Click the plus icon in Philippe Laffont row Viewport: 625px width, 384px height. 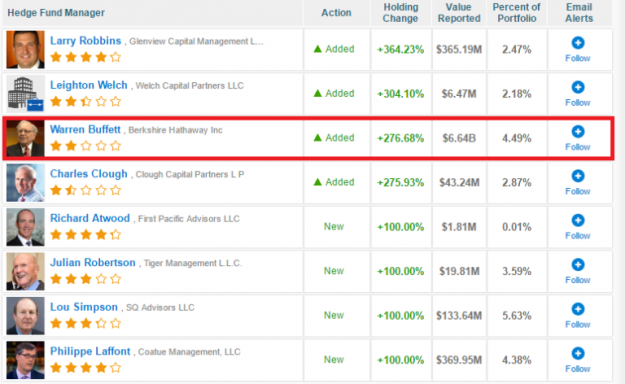[x=578, y=353]
